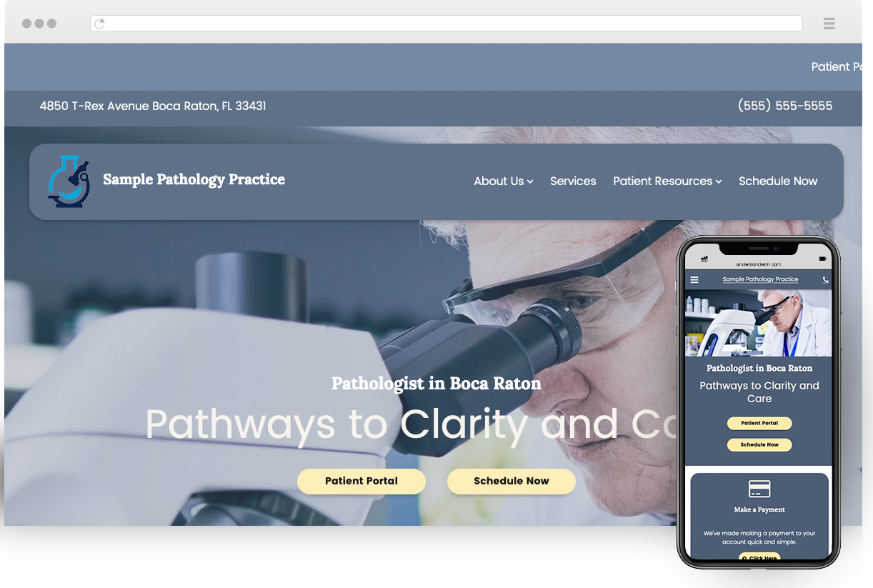Open the browser hamburger menu icon

click(829, 24)
